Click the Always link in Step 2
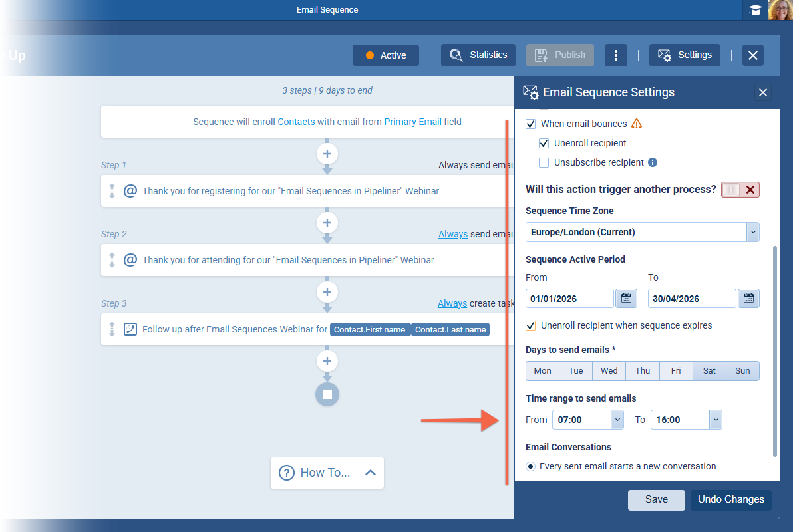Screen dimensions: 793x532 (x=452, y=233)
